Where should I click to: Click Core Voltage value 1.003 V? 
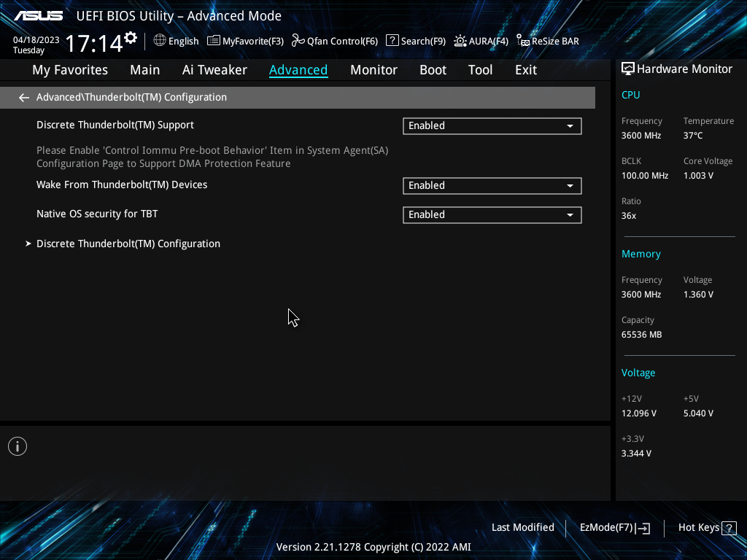coord(698,176)
